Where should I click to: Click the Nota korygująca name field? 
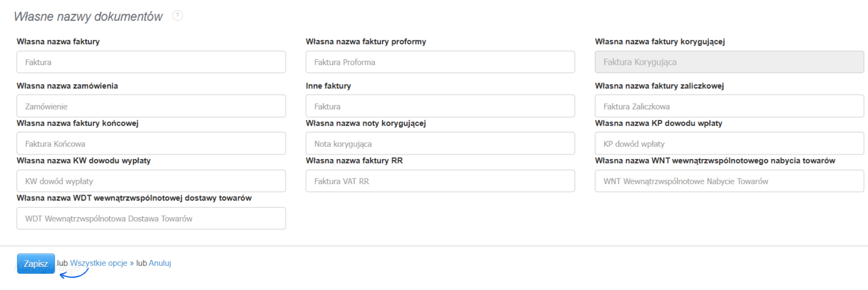(x=440, y=144)
